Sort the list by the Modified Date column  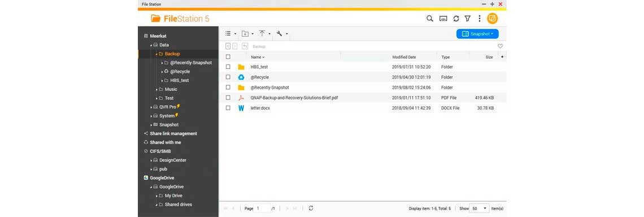[404, 57]
